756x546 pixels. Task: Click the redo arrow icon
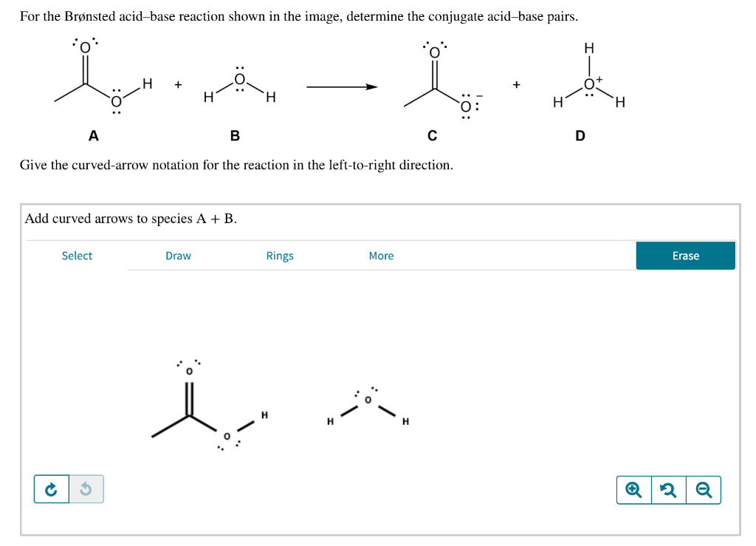point(49,488)
